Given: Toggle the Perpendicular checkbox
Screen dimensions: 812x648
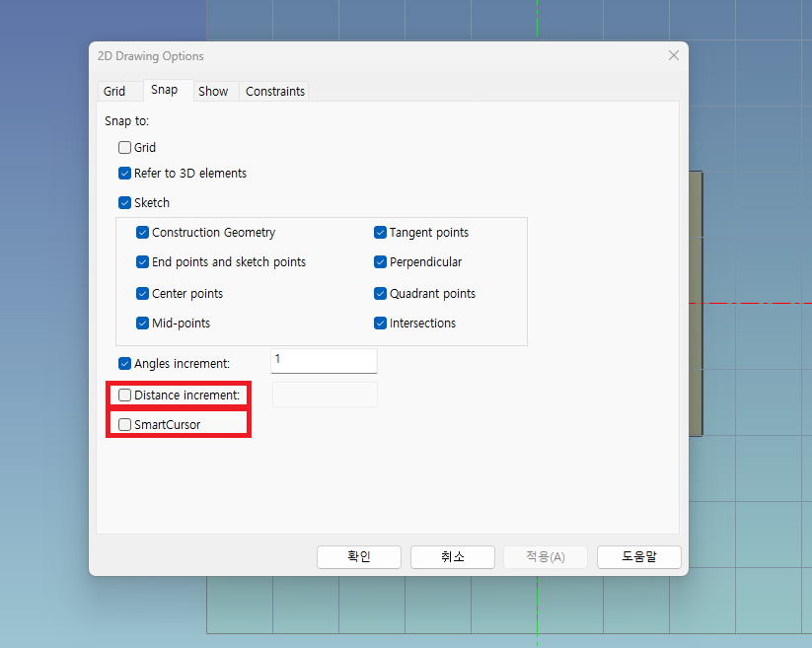Looking at the screenshot, I should point(380,262).
